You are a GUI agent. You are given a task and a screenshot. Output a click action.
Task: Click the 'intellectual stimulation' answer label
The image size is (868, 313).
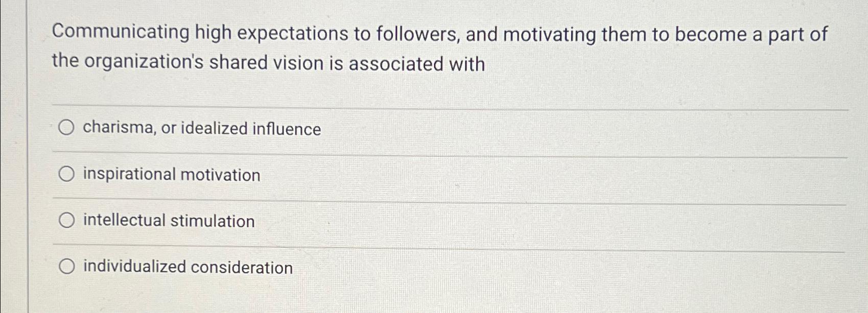(x=169, y=221)
